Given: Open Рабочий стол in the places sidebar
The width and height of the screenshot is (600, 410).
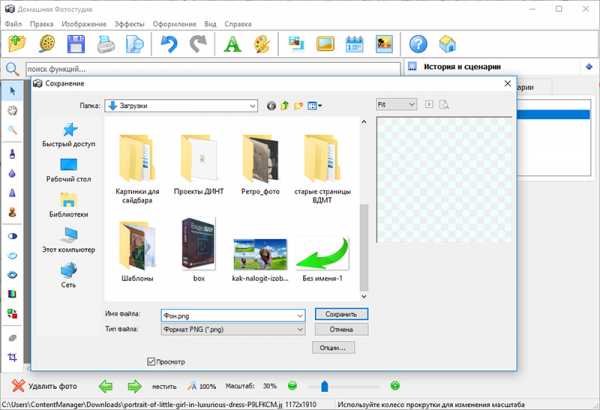Looking at the screenshot, I should (69, 169).
